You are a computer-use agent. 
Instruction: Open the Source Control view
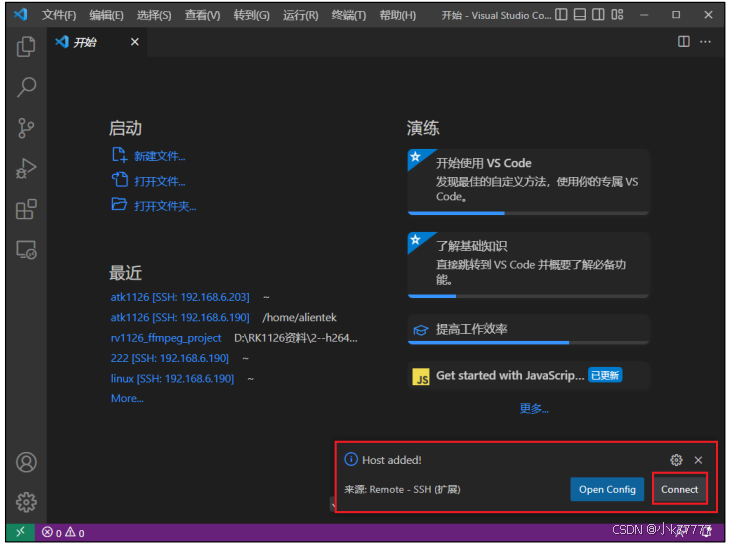click(26, 128)
